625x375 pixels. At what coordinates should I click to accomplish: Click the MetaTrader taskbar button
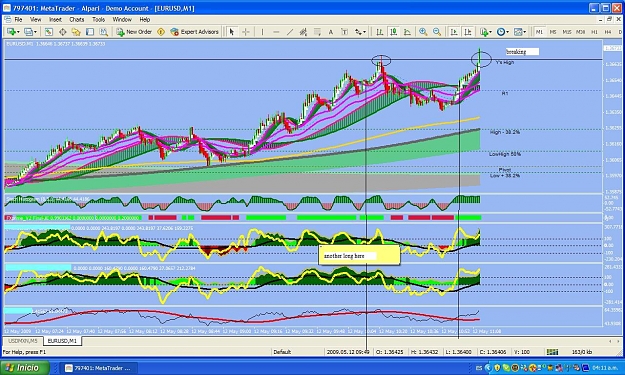98,368
